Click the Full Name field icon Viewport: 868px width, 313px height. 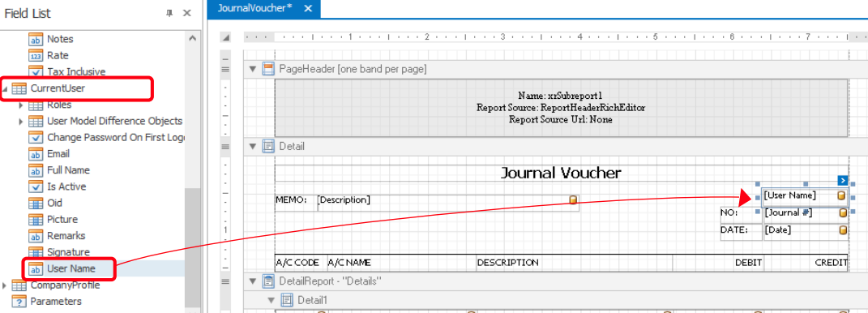(x=36, y=170)
